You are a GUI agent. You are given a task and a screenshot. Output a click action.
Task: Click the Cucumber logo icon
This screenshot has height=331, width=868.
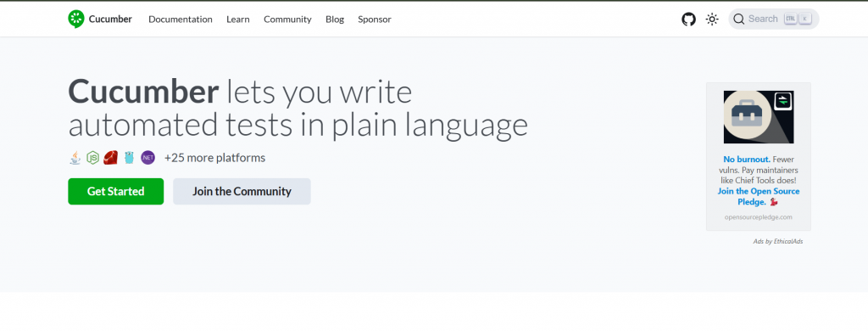click(75, 19)
